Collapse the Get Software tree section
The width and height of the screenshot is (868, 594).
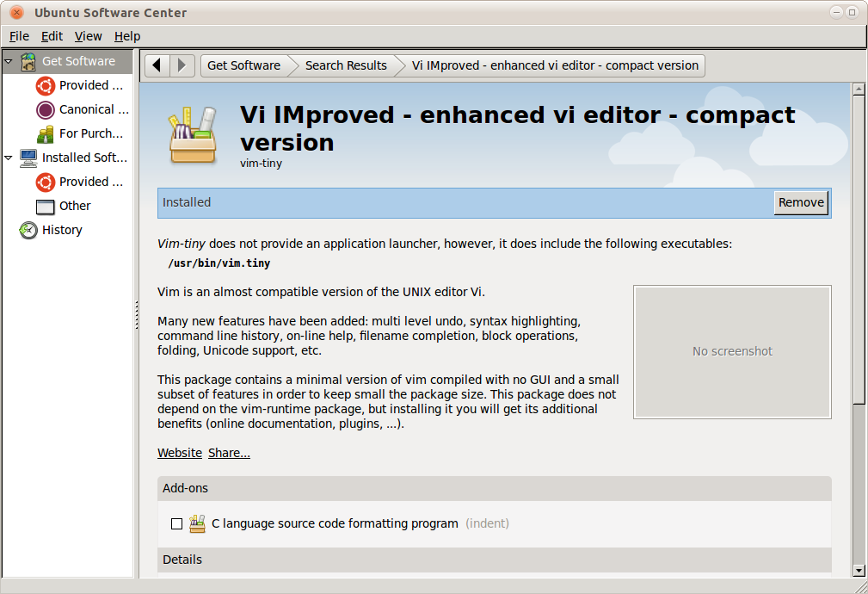click(9, 61)
